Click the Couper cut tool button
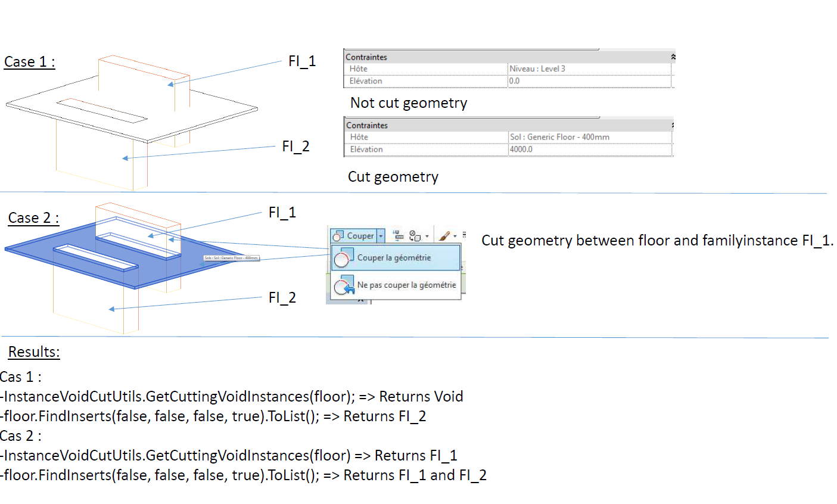 pos(354,236)
